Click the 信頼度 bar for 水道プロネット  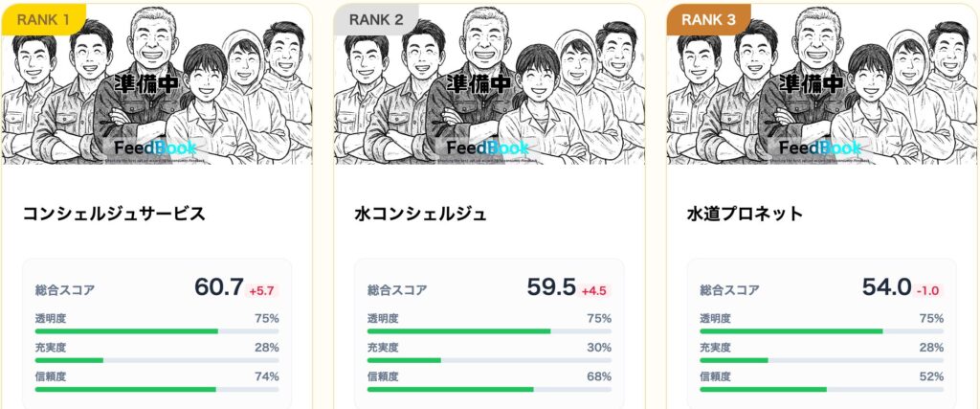(821, 389)
